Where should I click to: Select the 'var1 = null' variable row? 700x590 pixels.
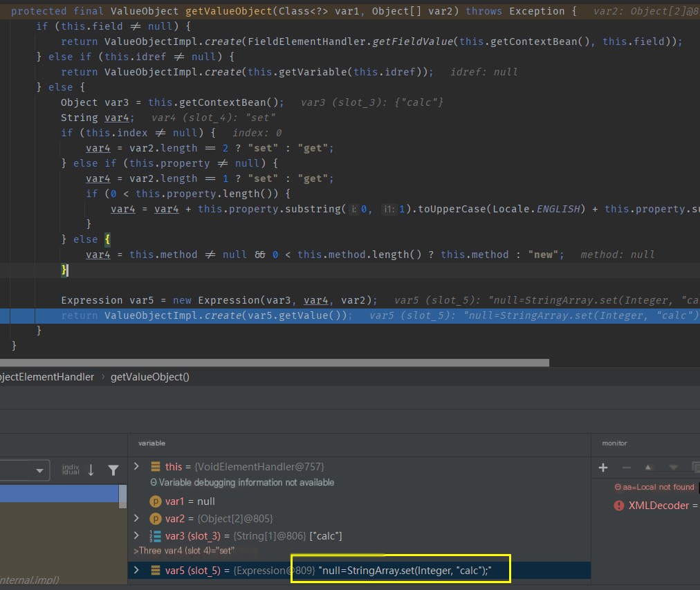click(x=359, y=501)
